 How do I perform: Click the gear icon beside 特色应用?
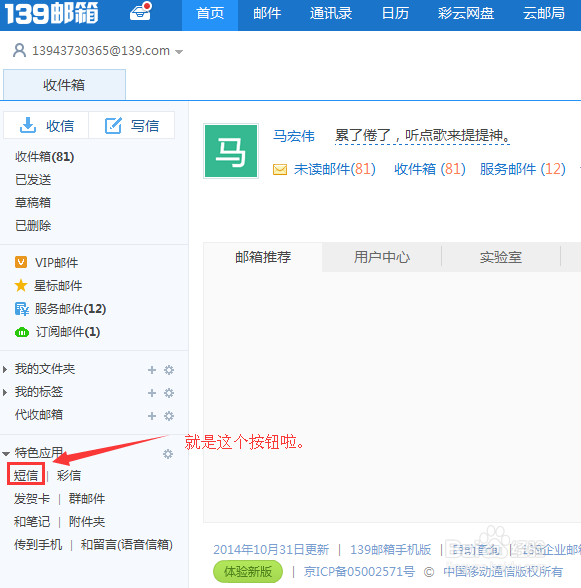coord(168,454)
